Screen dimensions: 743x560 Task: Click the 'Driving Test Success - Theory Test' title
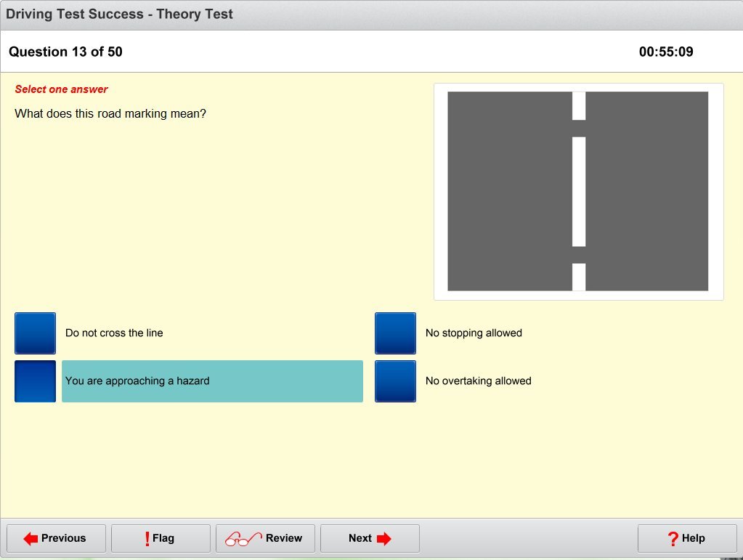coord(119,15)
